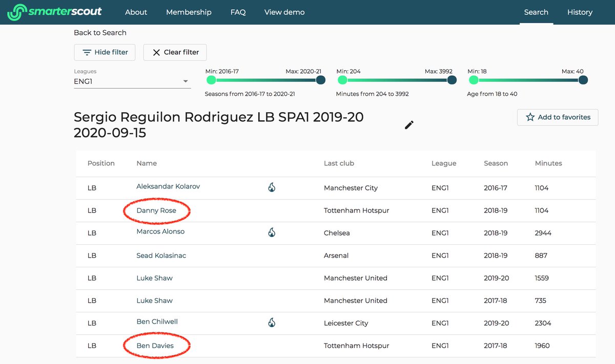Open Aleksandar Kolarov's player profile
The height and width of the screenshot is (364, 615).
tap(168, 186)
